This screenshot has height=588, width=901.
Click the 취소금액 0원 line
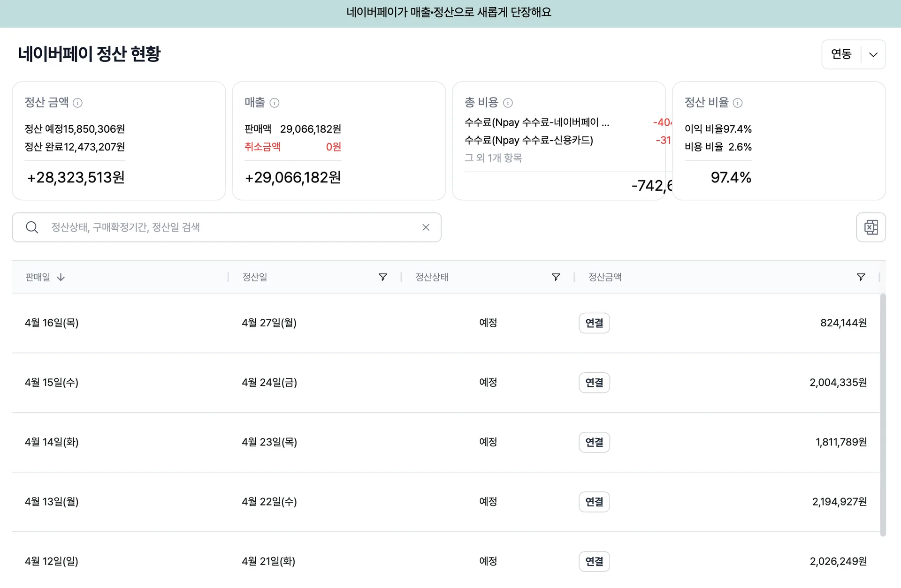pos(293,147)
